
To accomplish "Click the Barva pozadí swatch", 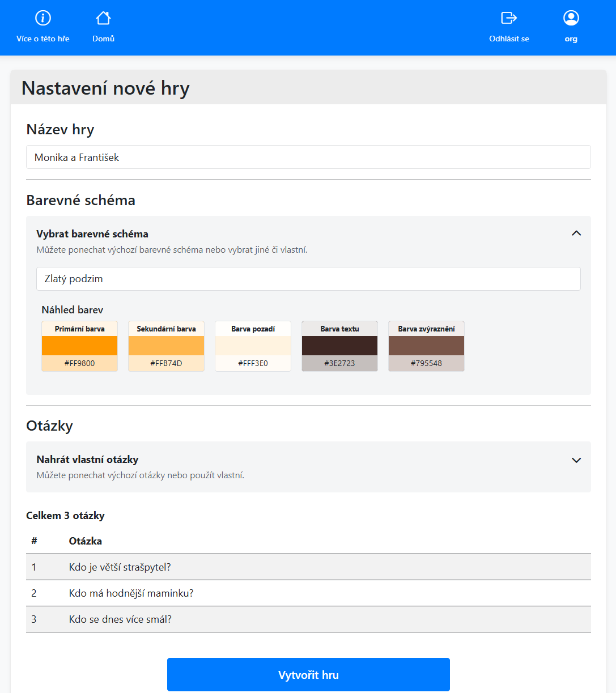I will coord(253,346).
